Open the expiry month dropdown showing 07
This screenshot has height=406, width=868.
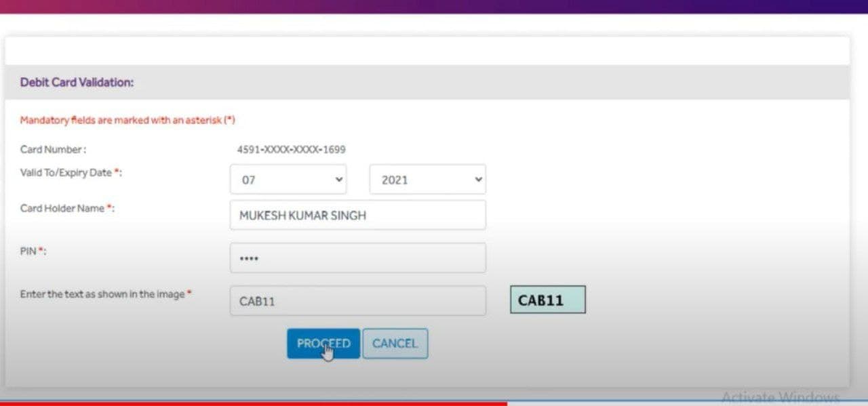(x=288, y=180)
